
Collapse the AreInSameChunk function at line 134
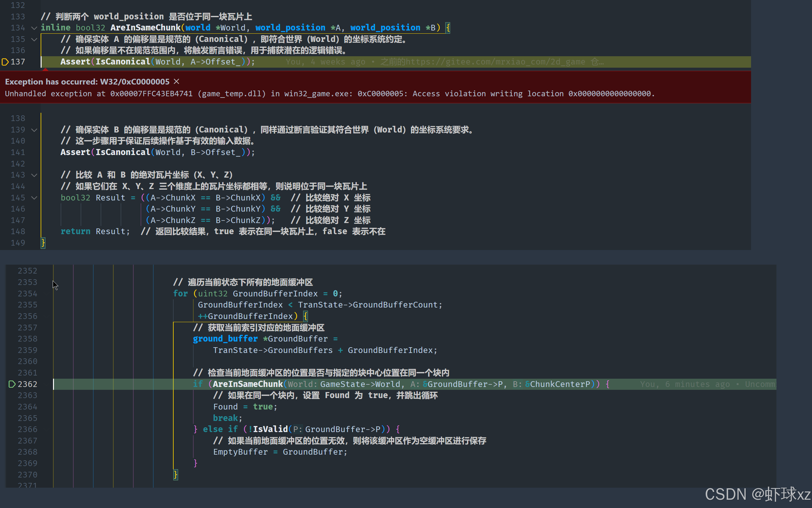pos(34,28)
